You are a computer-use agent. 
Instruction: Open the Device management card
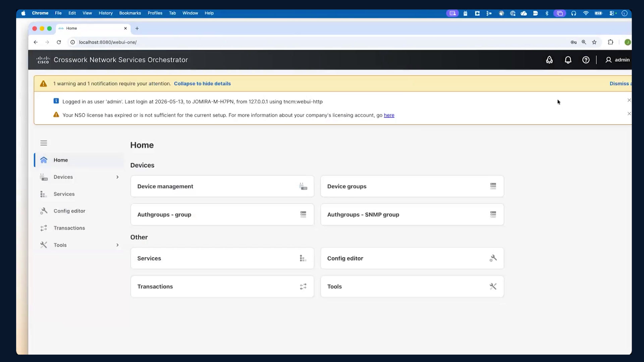[x=222, y=186]
